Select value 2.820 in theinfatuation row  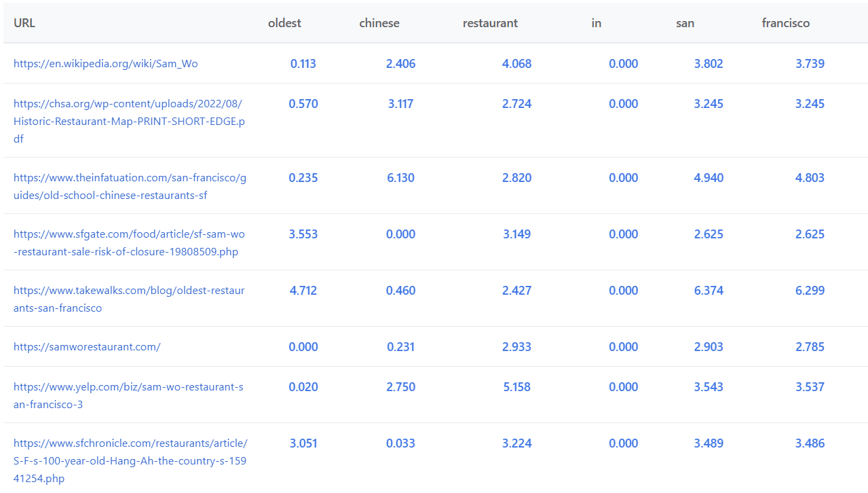(517, 178)
